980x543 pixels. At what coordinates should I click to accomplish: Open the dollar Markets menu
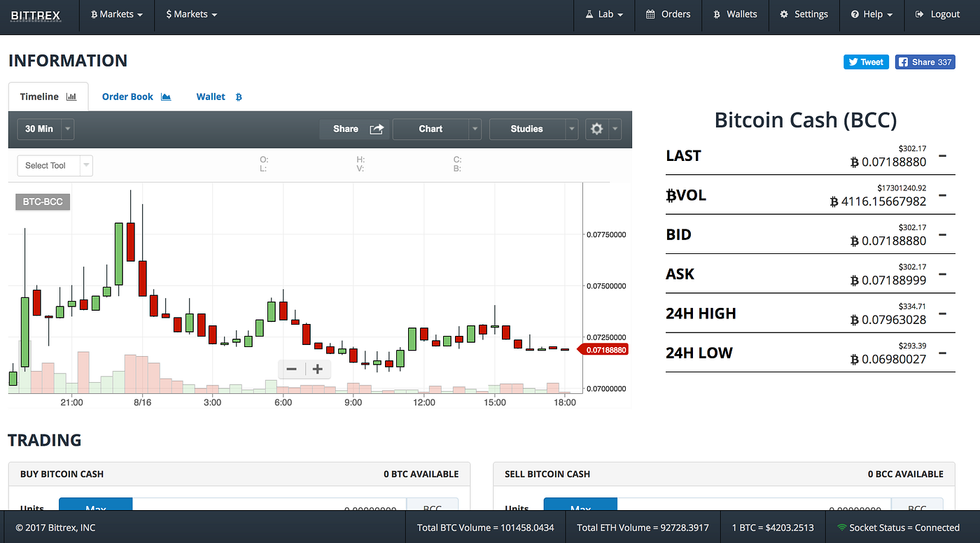pyautogui.click(x=191, y=15)
